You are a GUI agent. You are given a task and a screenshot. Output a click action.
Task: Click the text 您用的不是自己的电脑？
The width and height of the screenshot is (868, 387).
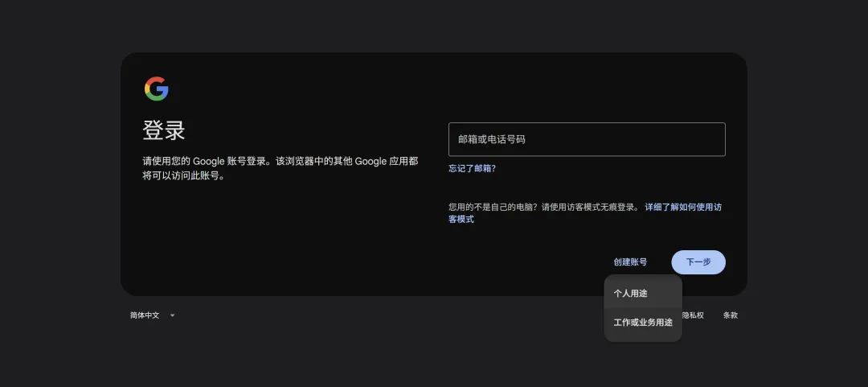pyautogui.click(x=493, y=208)
